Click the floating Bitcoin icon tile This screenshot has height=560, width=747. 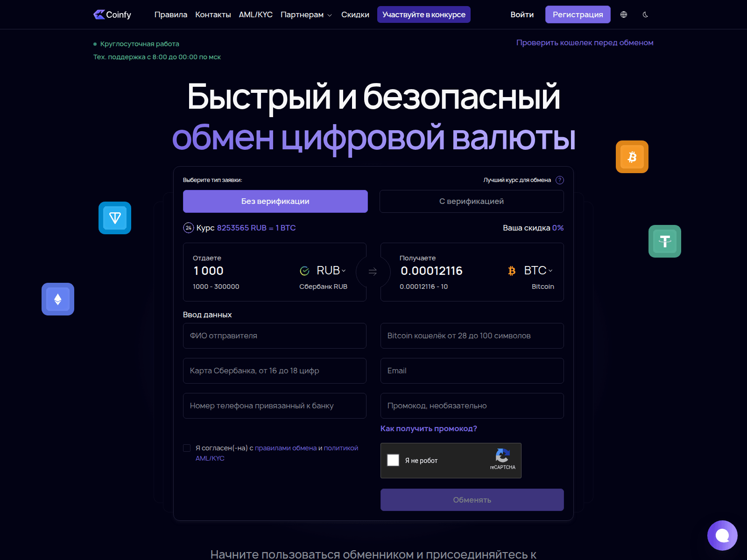click(632, 157)
